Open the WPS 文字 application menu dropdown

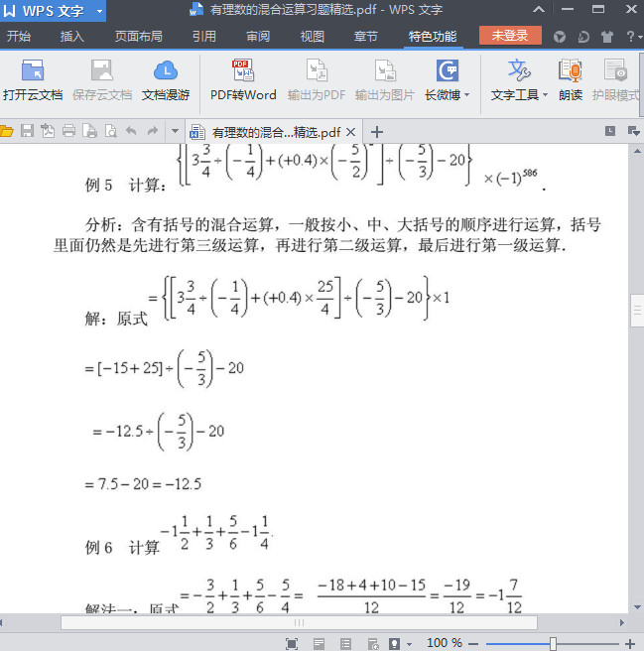(99, 11)
